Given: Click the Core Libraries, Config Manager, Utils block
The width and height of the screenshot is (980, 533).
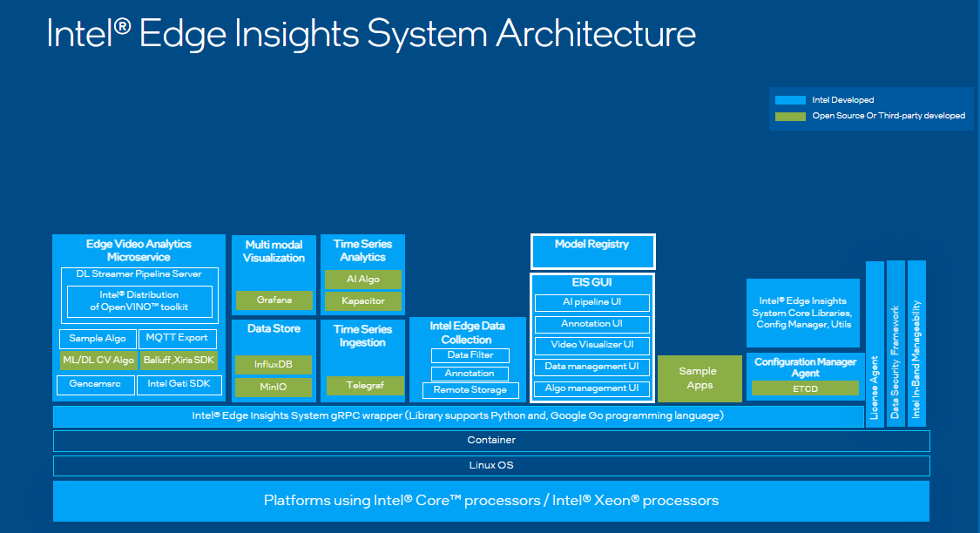Looking at the screenshot, I should 803,313.
